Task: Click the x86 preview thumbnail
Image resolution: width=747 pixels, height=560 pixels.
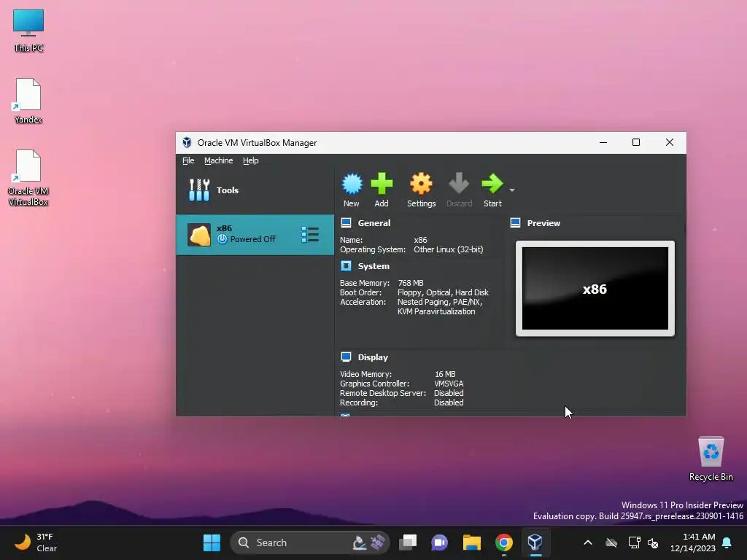Action: (595, 289)
